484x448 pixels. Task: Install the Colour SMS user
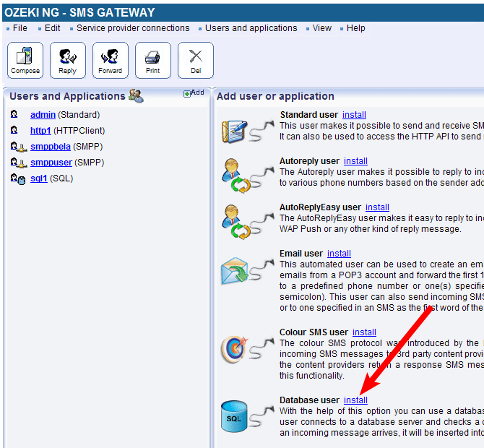(364, 332)
